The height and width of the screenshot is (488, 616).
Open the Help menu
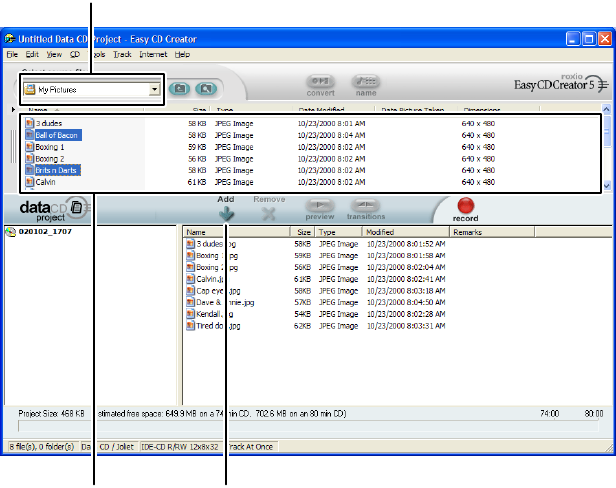(x=182, y=54)
